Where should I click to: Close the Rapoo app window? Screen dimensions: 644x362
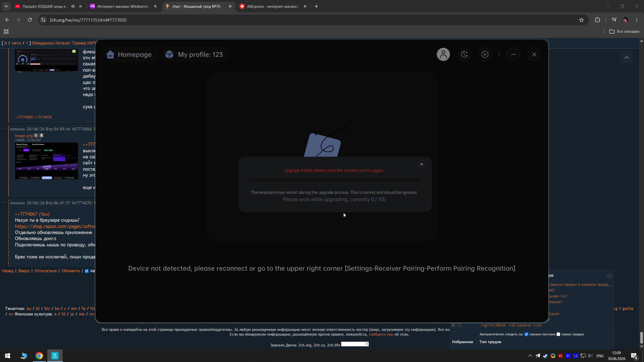click(x=534, y=54)
